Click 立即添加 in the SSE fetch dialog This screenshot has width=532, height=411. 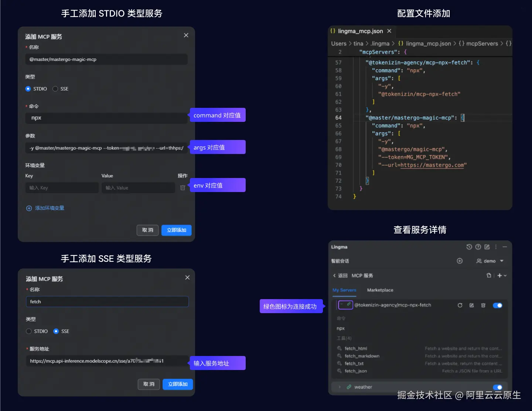point(178,384)
